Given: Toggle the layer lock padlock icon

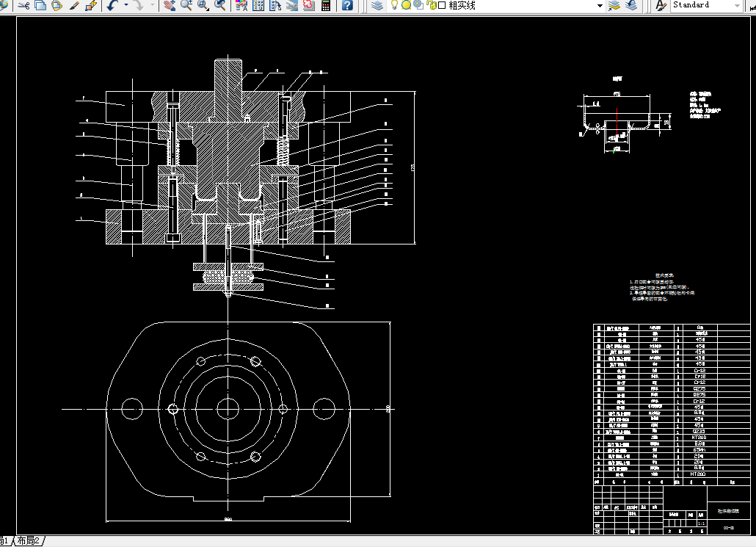Looking at the screenshot, I should pos(432,5).
